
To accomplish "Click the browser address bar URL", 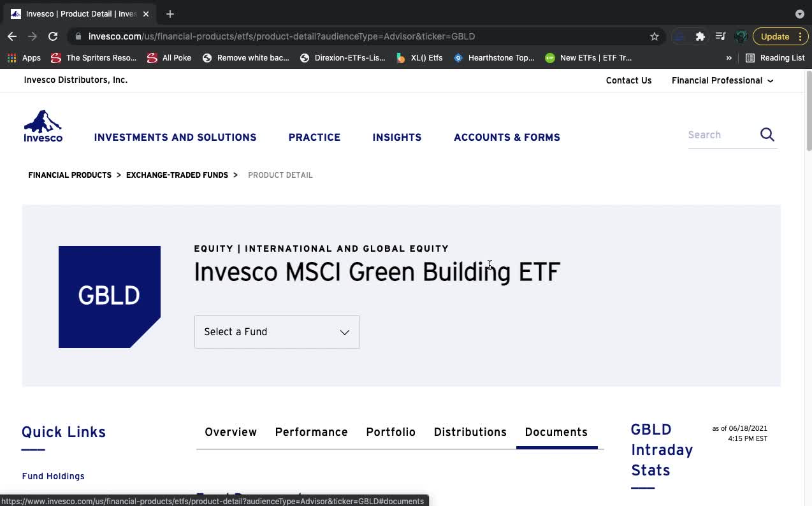I will tap(281, 36).
